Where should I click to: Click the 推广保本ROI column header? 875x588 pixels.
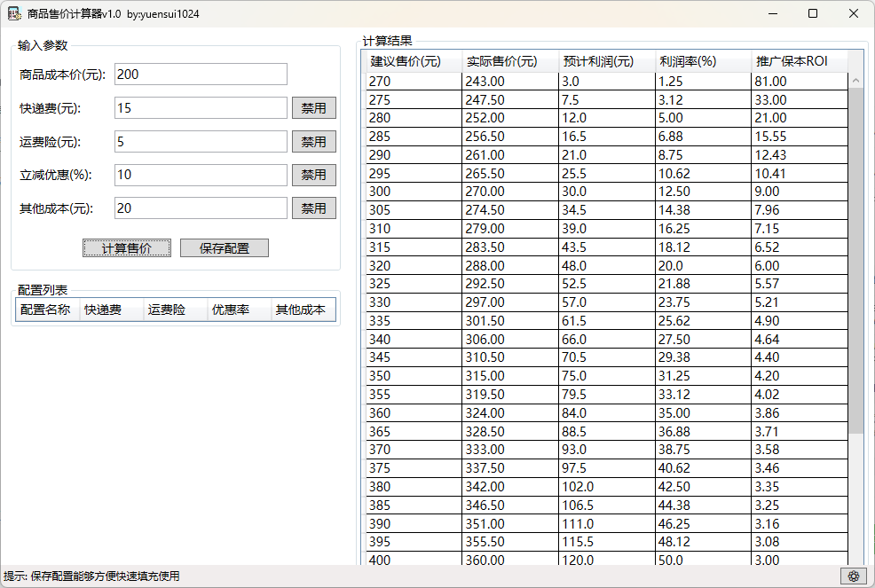[x=798, y=61]
